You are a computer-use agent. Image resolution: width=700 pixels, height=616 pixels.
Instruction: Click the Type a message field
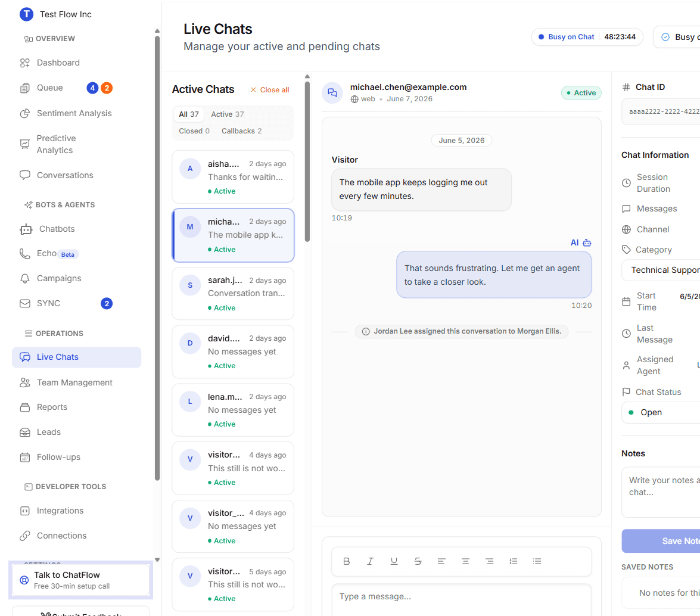coord(462,599)
